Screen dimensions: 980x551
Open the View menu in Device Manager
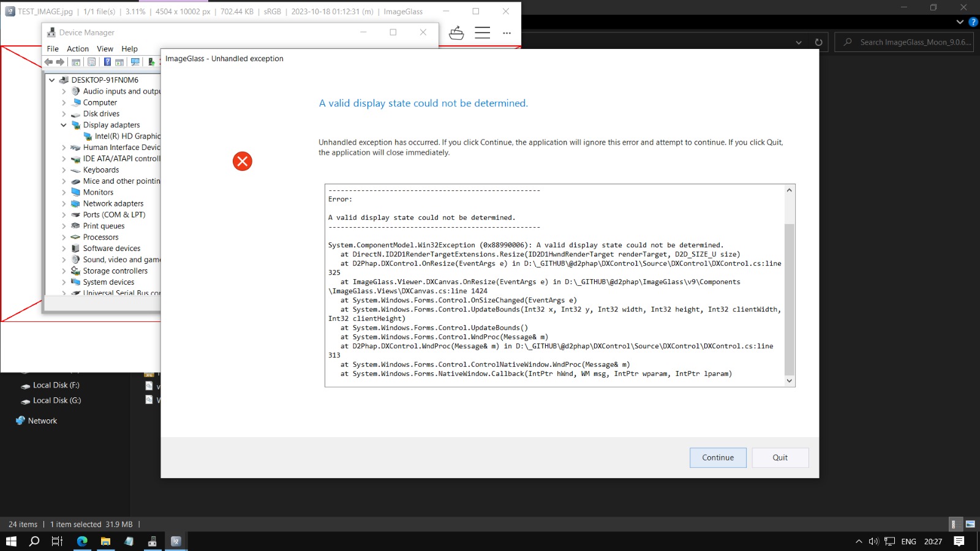coord(105,49)
